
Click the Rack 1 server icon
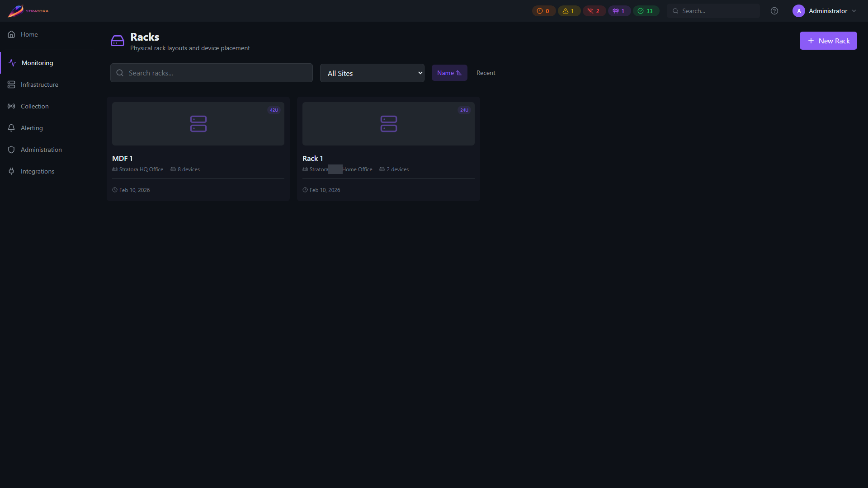click(x=389, y=124)
